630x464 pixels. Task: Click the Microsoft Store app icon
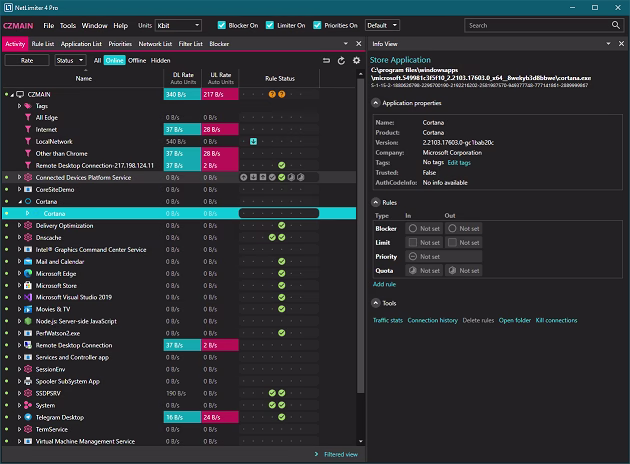click(x=28, y=286)
